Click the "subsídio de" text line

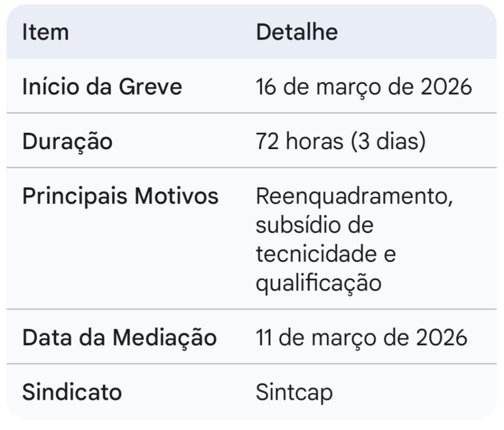click(315, 225)
